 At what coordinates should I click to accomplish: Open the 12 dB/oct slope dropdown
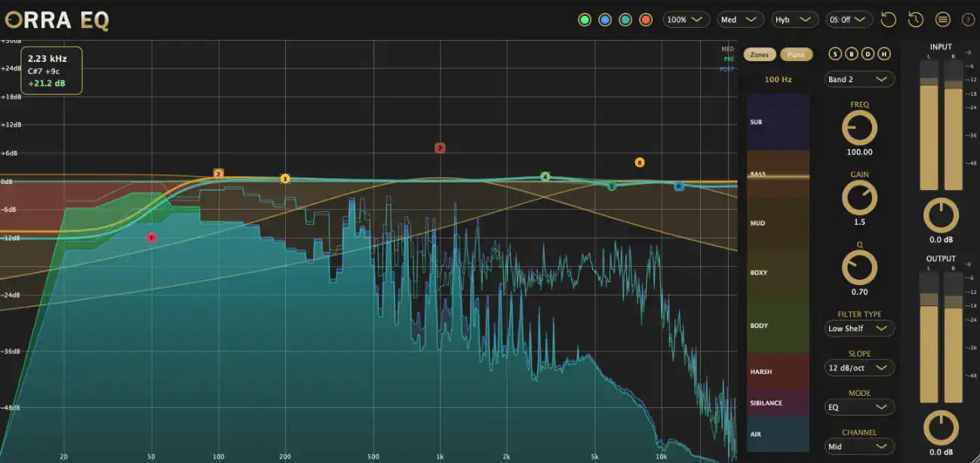pyautogui.click(x=859, y=368)
